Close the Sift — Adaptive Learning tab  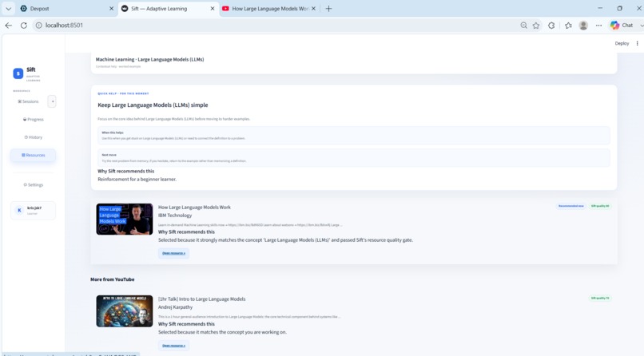[x=213, y=9]
